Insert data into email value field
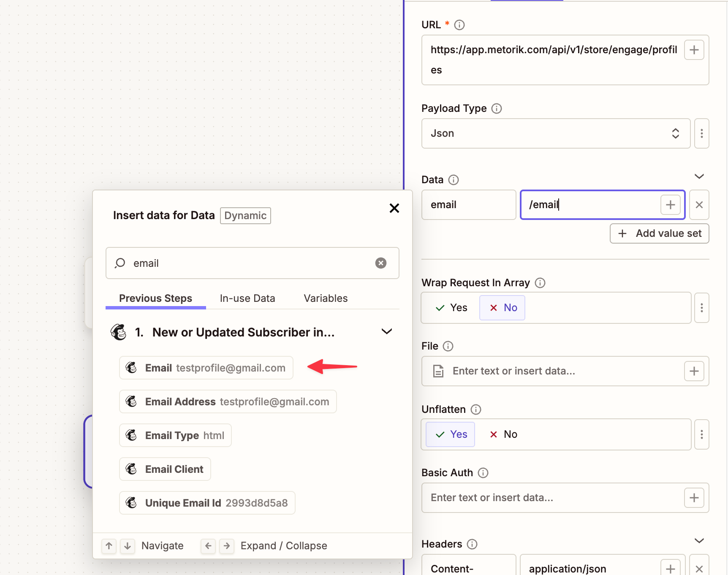Image resolution: width=728 pixels, height=575 pixels. point(670,205)
